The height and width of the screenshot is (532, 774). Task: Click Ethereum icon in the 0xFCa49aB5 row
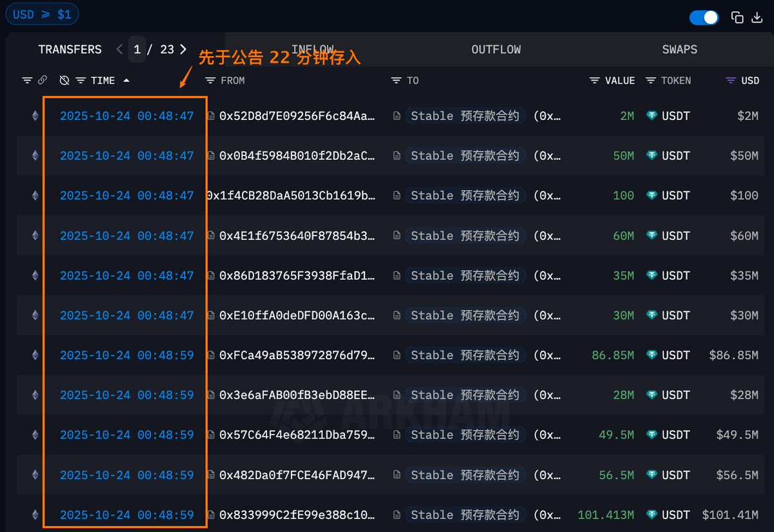click(35, 355)
